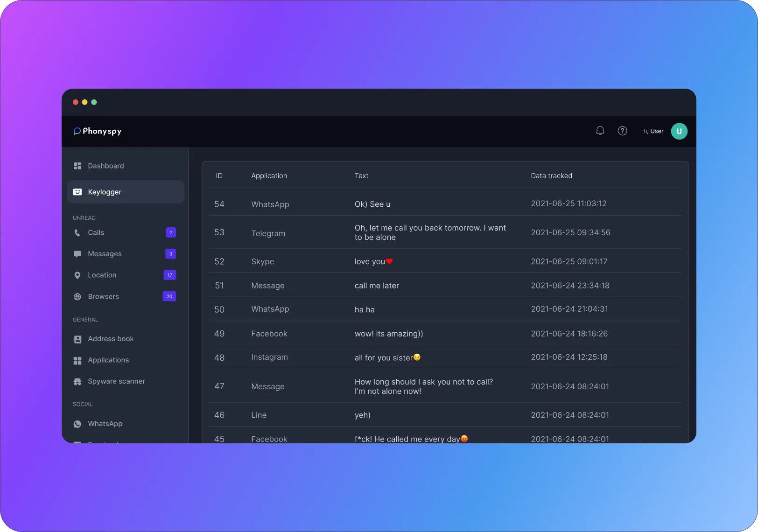Image resolution: width=758 pixels, height=532 pixels.
Task: Open WhatsApp under the Social section
Action: pyautogui.click(x=105, y=424)
